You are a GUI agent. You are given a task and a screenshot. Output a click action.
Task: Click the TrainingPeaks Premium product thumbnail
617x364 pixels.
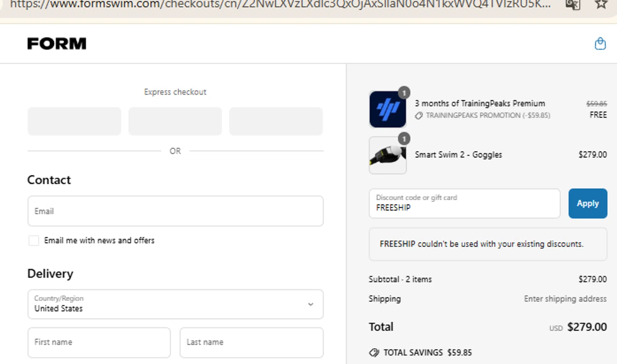[x=387, y=109]
